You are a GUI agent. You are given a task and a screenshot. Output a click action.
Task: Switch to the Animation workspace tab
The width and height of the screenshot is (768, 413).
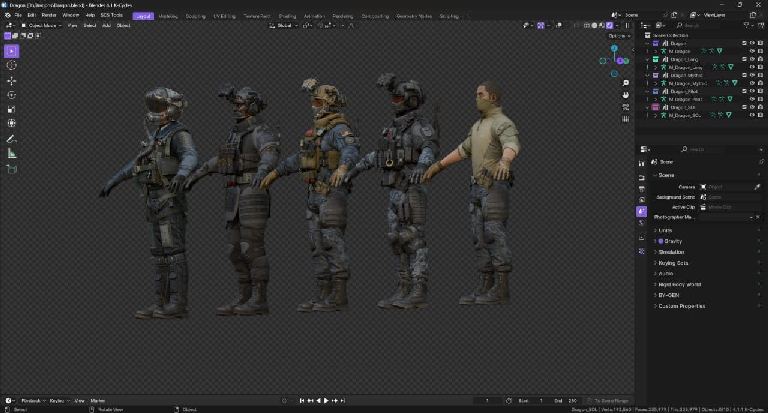[x=314, y=16]
